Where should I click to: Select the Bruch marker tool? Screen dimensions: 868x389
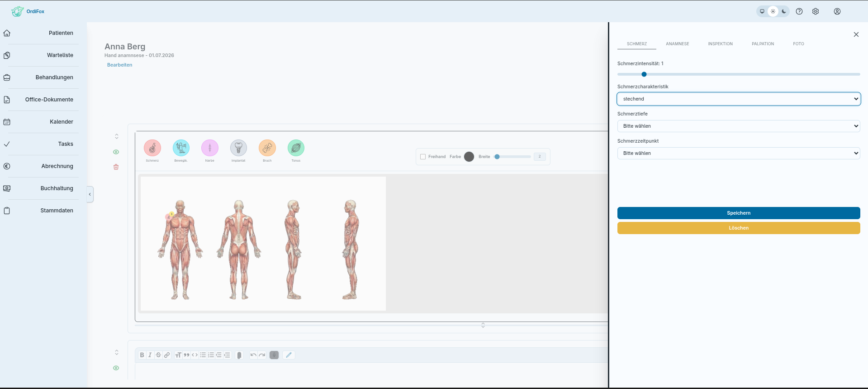pos(267,148)
